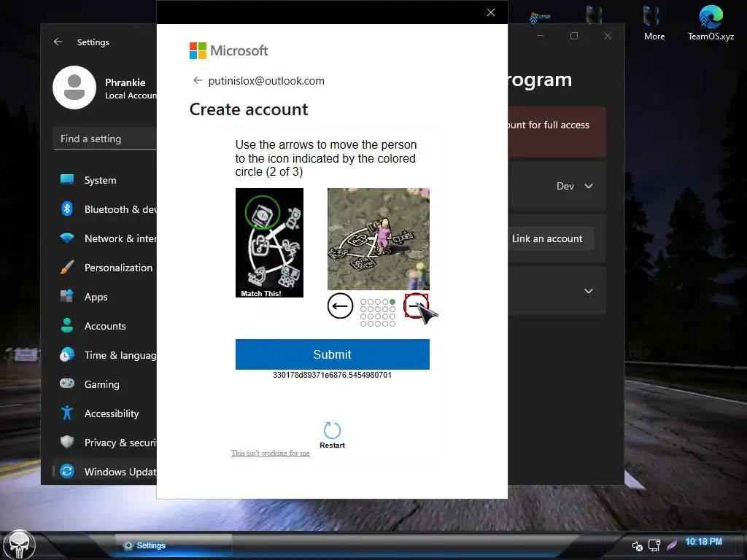Click the left arrow puzzle button
The height and width of the screenshot is (560, 747).
[340, 306]
